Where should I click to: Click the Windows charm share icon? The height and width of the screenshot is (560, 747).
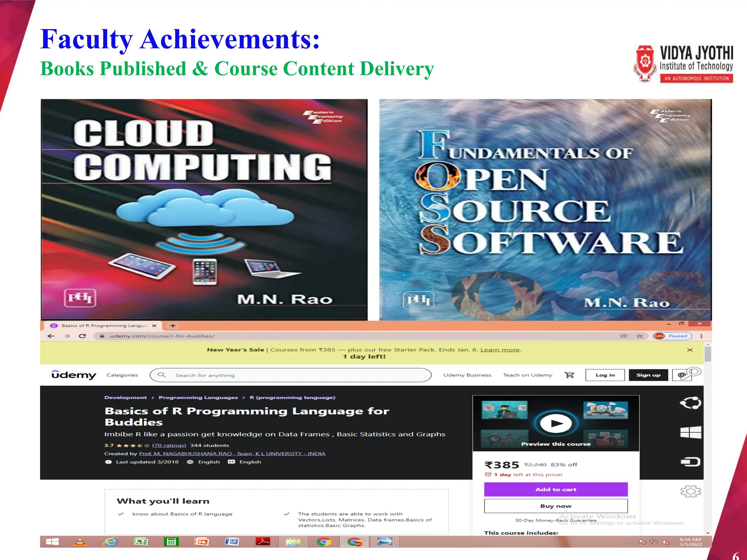tap(690, 403)
